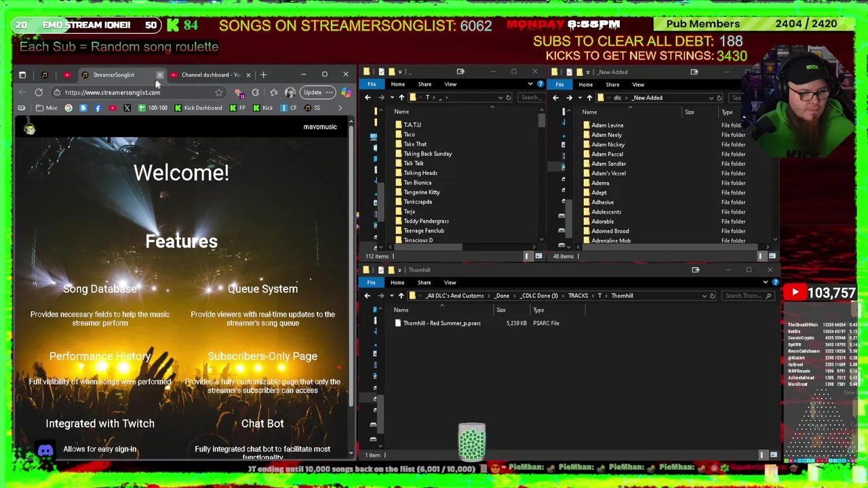Click the browser address bar URL
The width and height of the screenshot is (868, 488).
click(113, 92)
